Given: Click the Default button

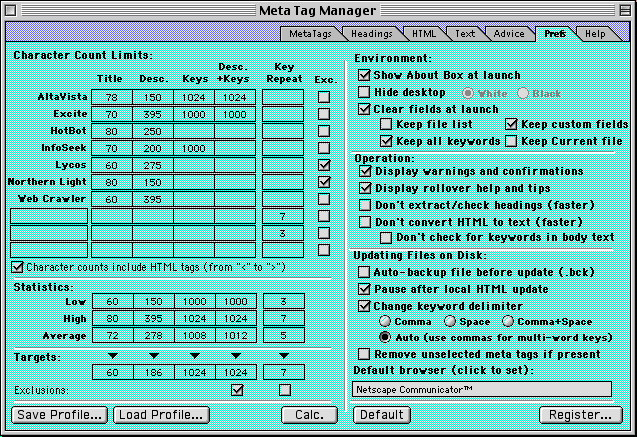Looking at the screenshot, I should (x=381, y=415).
